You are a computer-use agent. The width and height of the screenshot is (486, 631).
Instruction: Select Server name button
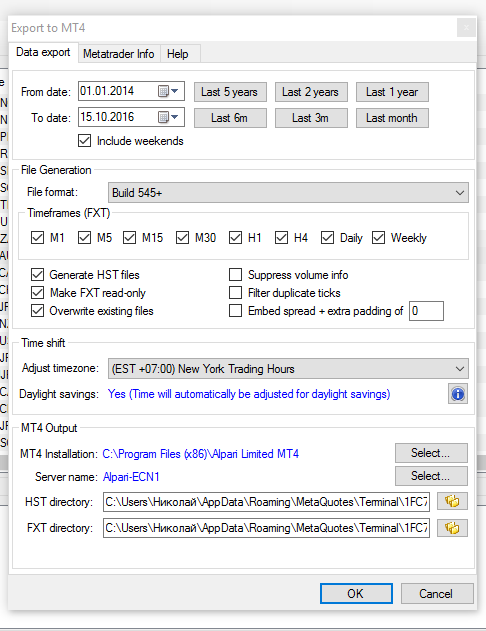431,476
